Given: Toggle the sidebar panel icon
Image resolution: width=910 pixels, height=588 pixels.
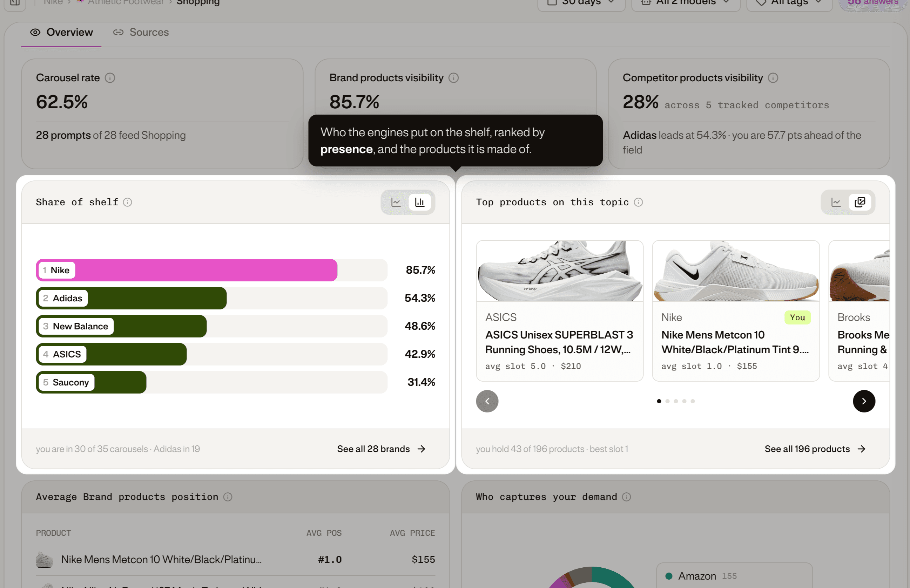Looking at the screenshot, I should [x=15, y=3].
